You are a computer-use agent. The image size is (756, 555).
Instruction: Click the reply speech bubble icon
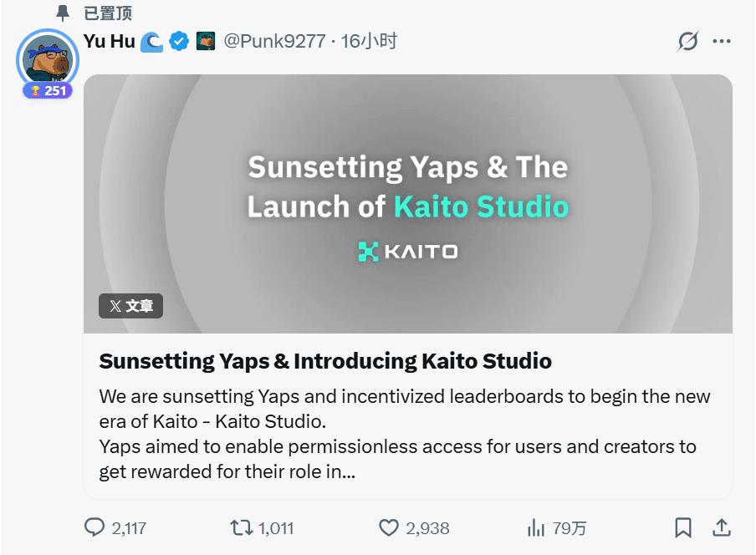pyautogui.click(x=95, y=527)
